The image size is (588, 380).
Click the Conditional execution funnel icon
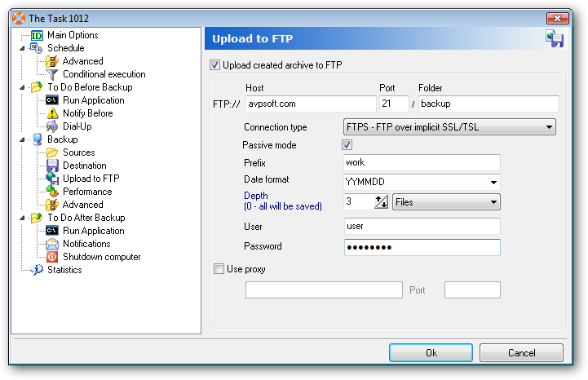click(52, 74)
